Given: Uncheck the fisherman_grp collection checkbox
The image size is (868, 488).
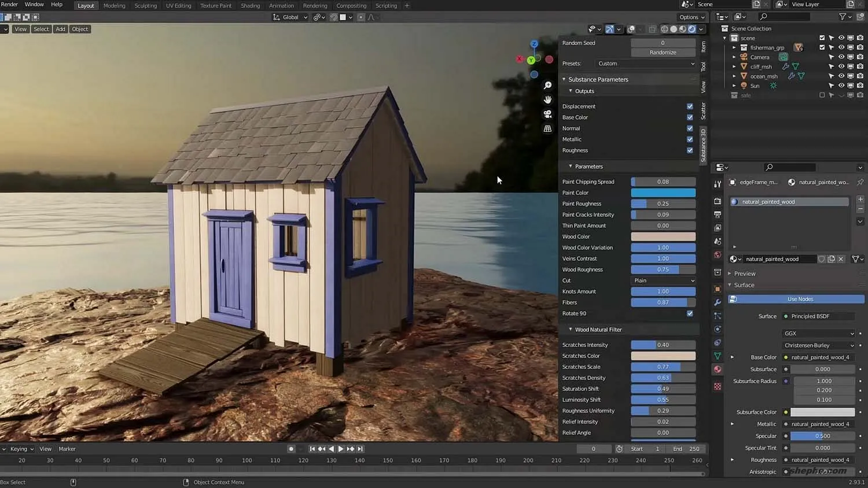Looking at the screenshot, I should coord(822,47).
